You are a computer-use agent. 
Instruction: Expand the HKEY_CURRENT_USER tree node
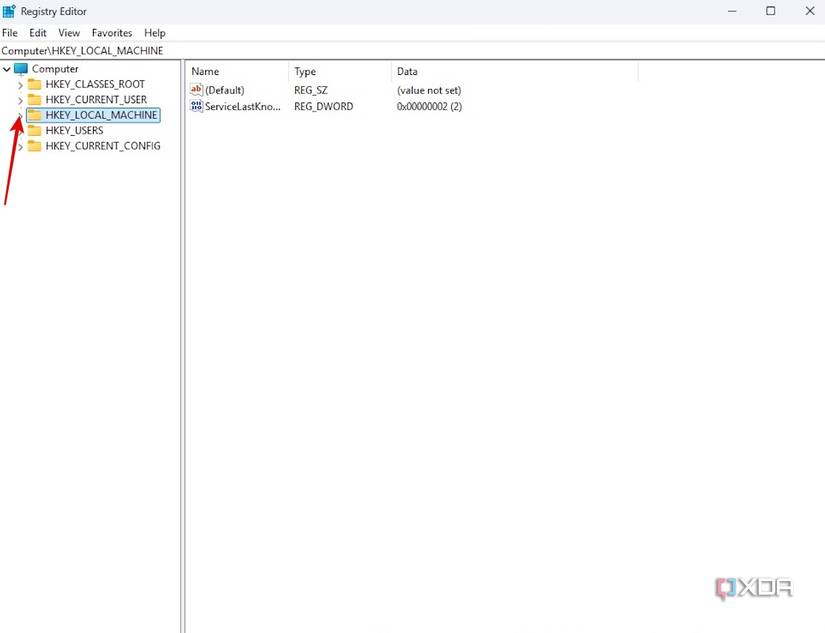pos(20,99)
